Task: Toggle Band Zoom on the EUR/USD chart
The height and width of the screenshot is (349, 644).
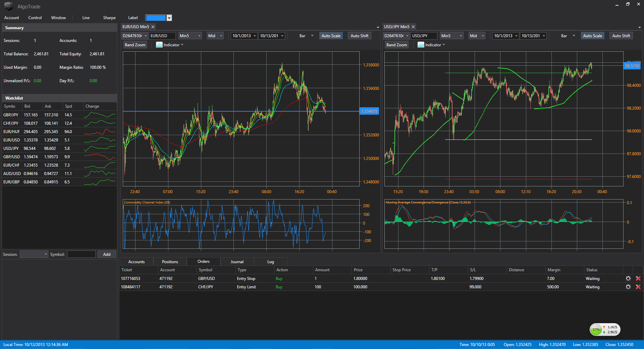Action: pos(135,45)
